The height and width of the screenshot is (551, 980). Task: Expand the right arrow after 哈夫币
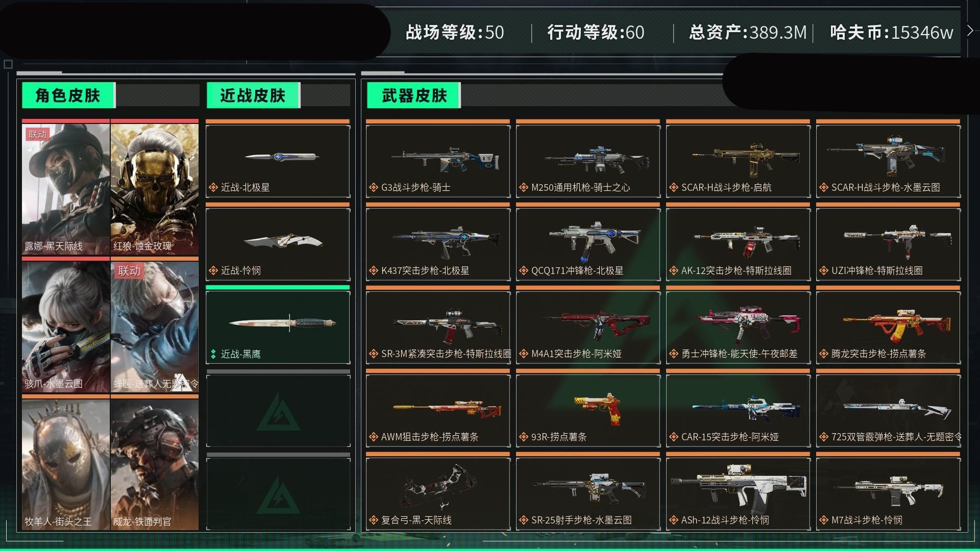(970, 31)
